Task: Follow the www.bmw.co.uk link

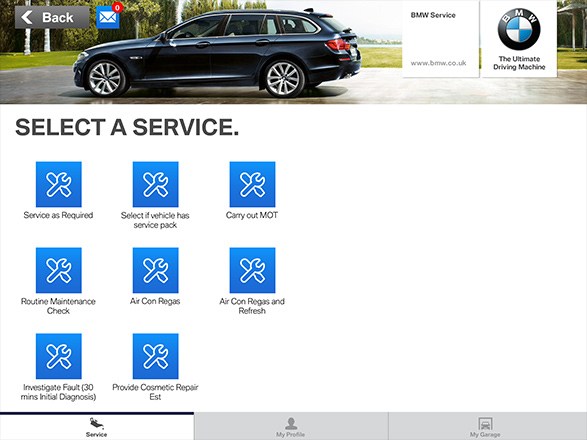Action: (x=438, y=63)
